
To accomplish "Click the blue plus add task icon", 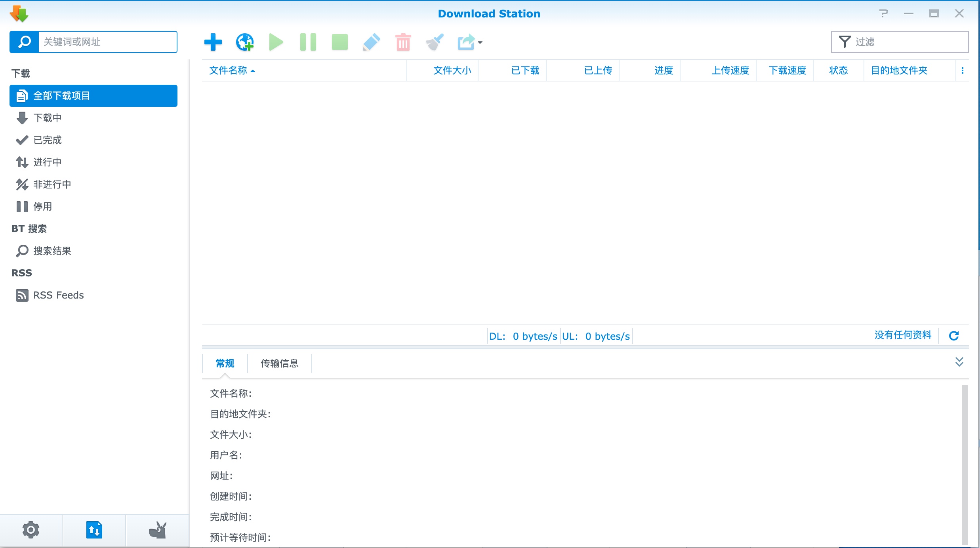I will (213, 42).
